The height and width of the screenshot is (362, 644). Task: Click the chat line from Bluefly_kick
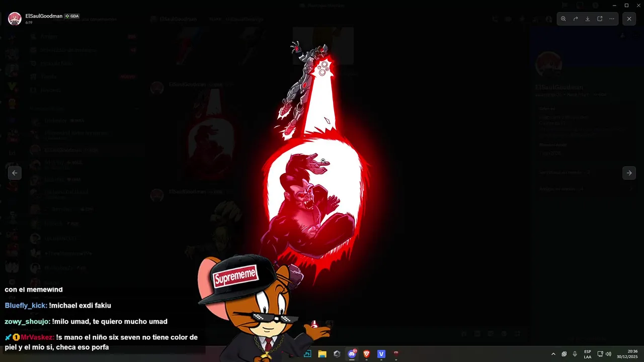[58, 305]
